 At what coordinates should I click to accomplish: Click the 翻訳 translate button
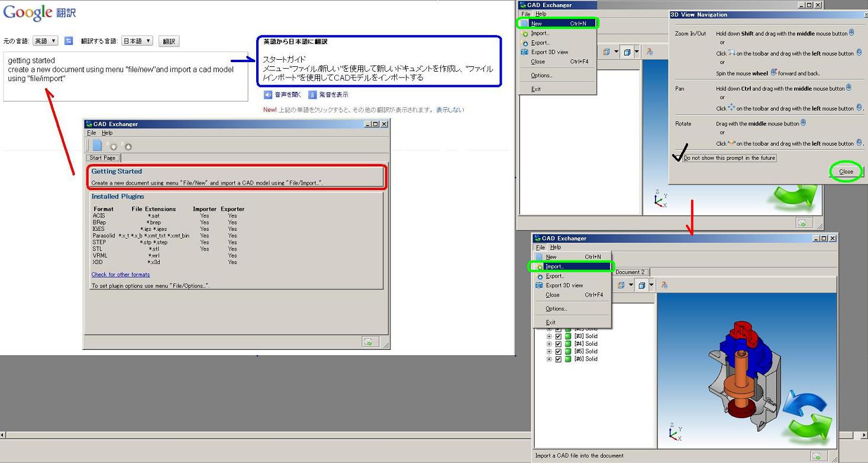coord(169,41)
